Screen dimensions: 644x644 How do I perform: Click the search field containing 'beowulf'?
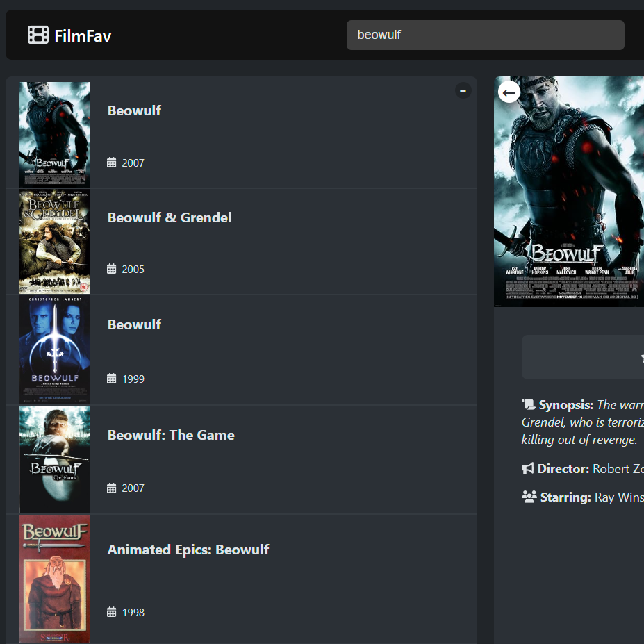tap(485, 35)
